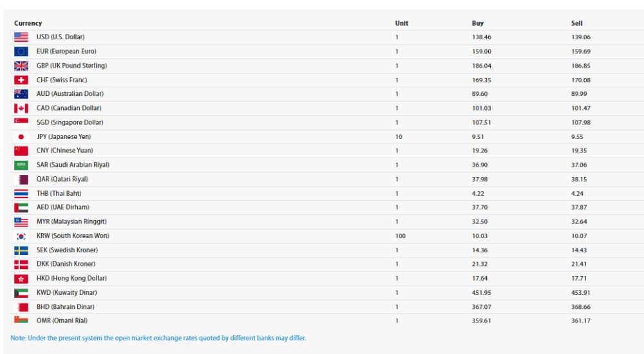
Task: Click the blue open market rates note
Action: coord(158,338)
